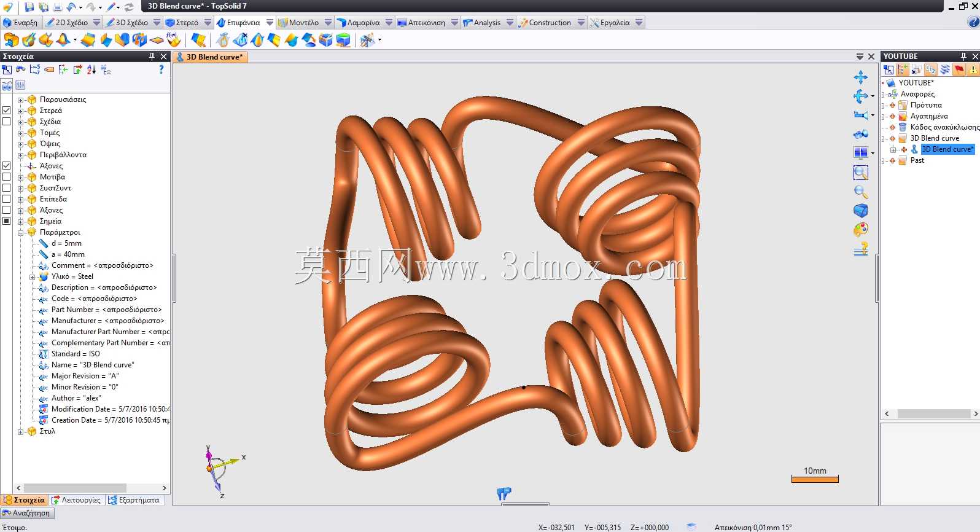Click the A-Z sort icon in Στοιχεία panel
The width and height of the screenshot is (980, 532).
click(x=91, y=69)
